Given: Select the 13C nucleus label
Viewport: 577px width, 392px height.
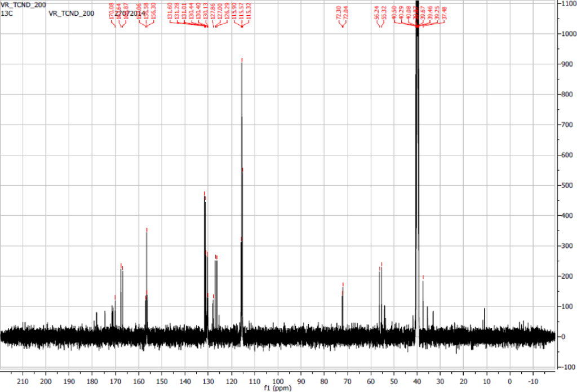Looking at the screenshot, I should (x=7, y=12).
